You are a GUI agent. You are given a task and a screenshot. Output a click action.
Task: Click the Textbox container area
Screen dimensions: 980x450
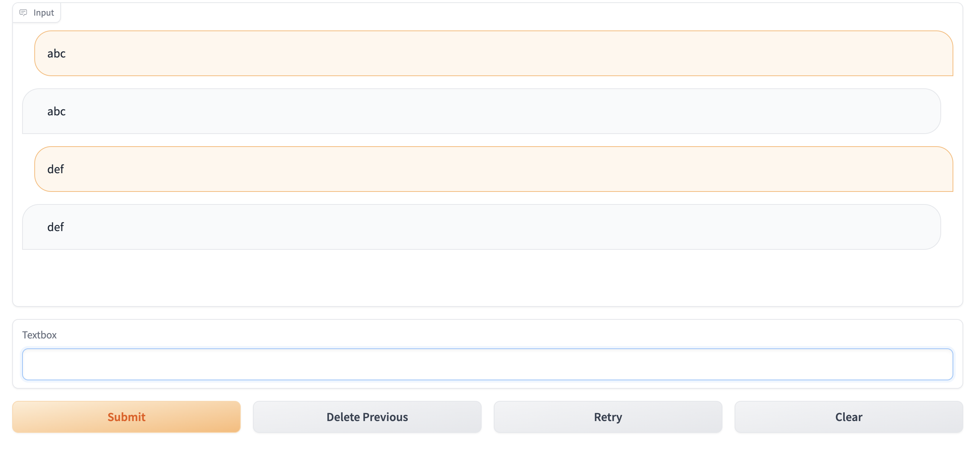click(x=490, y=354)
